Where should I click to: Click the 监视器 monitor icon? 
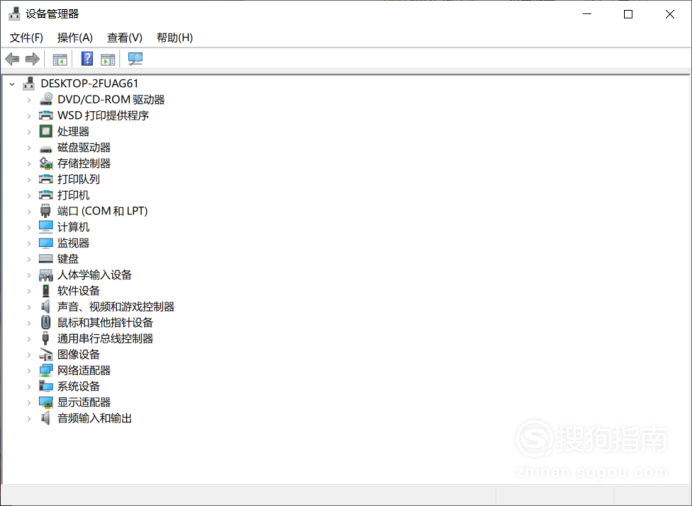pos(46,243)
